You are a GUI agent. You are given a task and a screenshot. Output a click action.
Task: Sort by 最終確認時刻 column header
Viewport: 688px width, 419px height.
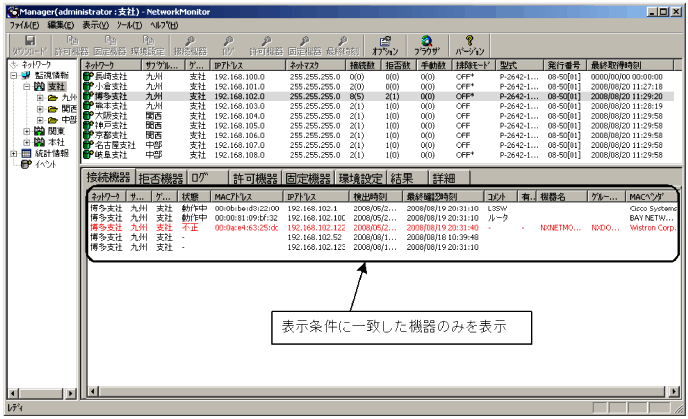pyautogui.click(x=442, y=197)
